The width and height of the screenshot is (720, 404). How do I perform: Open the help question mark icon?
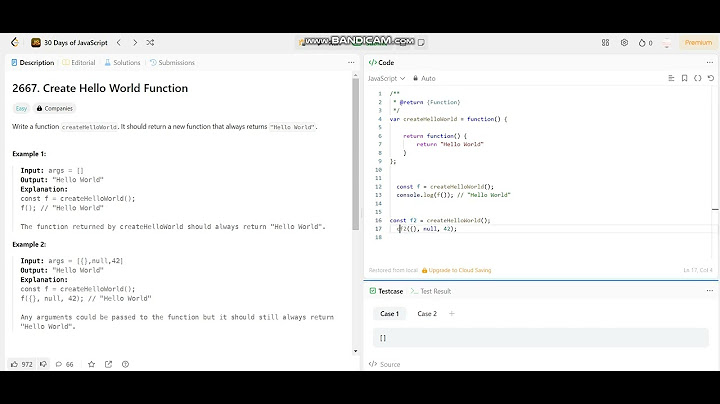[125, 364]
